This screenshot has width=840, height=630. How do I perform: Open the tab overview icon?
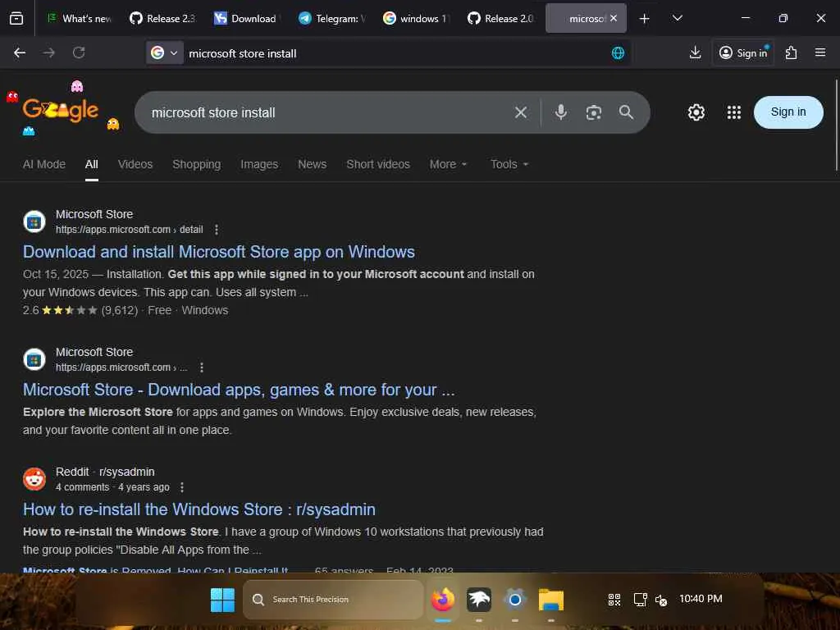coord(16,19)
